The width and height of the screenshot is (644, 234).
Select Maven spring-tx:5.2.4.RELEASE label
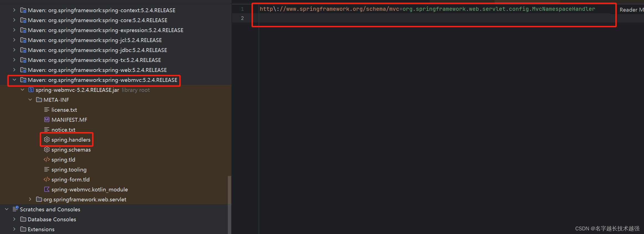coord(94,60)
